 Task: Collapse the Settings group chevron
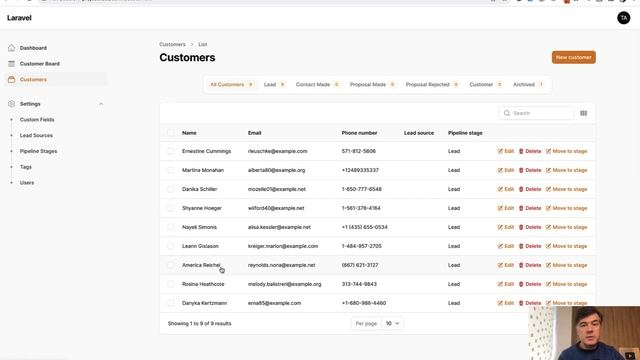pos(101,104)
